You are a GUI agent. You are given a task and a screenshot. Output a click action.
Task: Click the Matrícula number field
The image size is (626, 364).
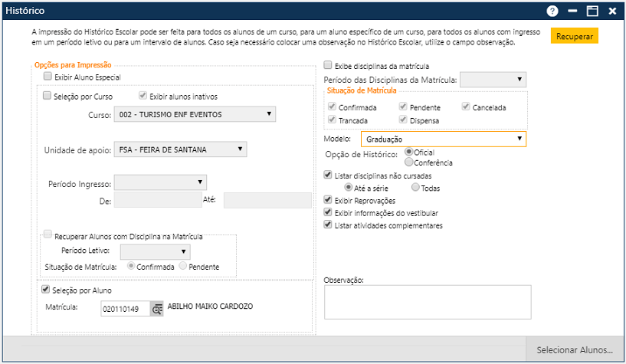125,308
